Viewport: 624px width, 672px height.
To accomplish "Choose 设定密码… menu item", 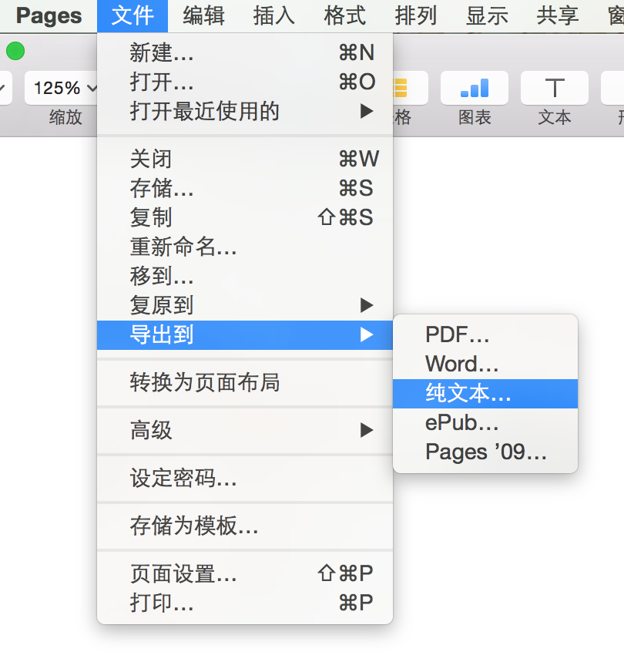I will pyautogui.click(x=245, y=478).
